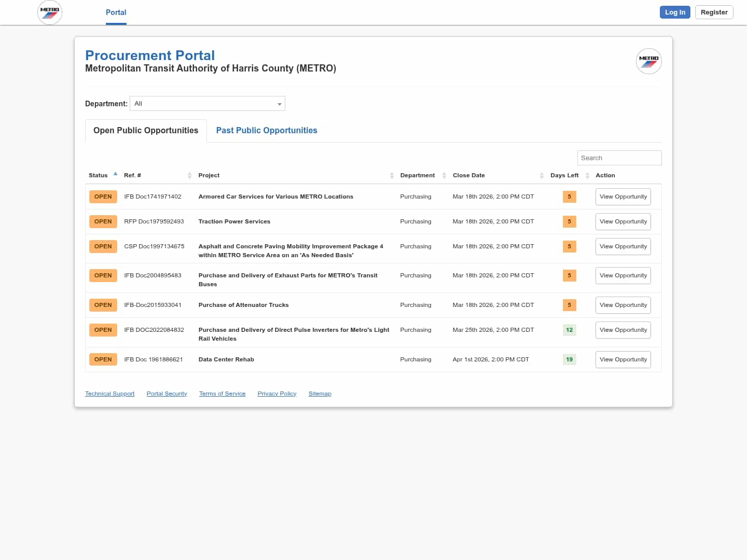View opportunity for Data Center Rehab
The width and height of the screenshot is (747, 560).
(623, 360)
